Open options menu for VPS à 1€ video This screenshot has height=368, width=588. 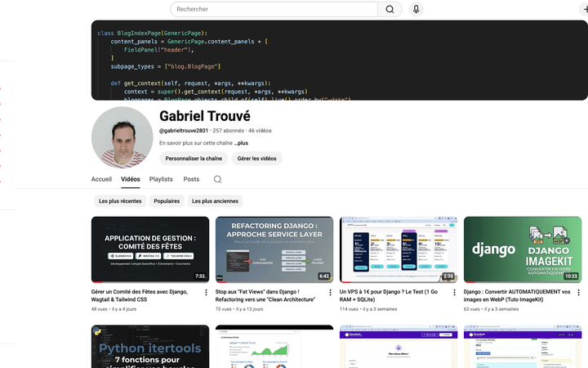point(454,292)
